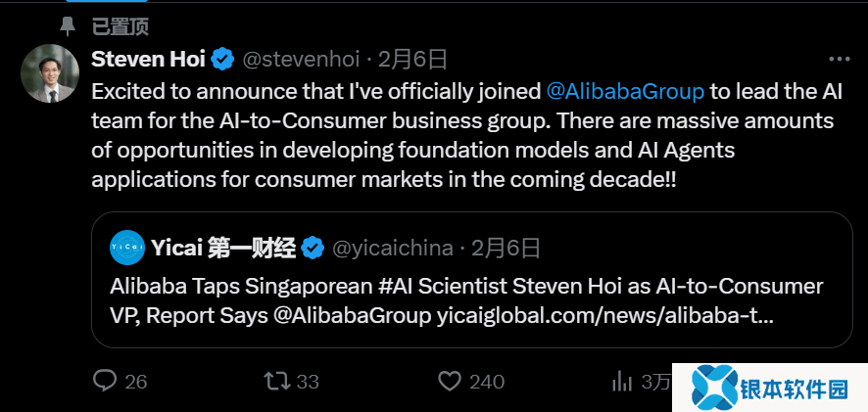Viewport: 868px width, 412px height.
Task: Click Steven Hoi's verified blue badge
Action: [x=222, y=60]
